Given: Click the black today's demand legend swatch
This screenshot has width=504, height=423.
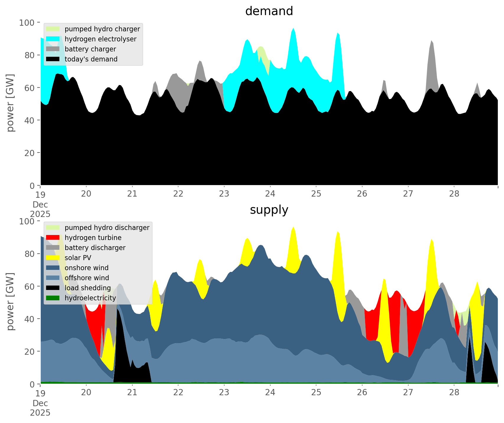Looking at the screenshot, I should [53, 59].
